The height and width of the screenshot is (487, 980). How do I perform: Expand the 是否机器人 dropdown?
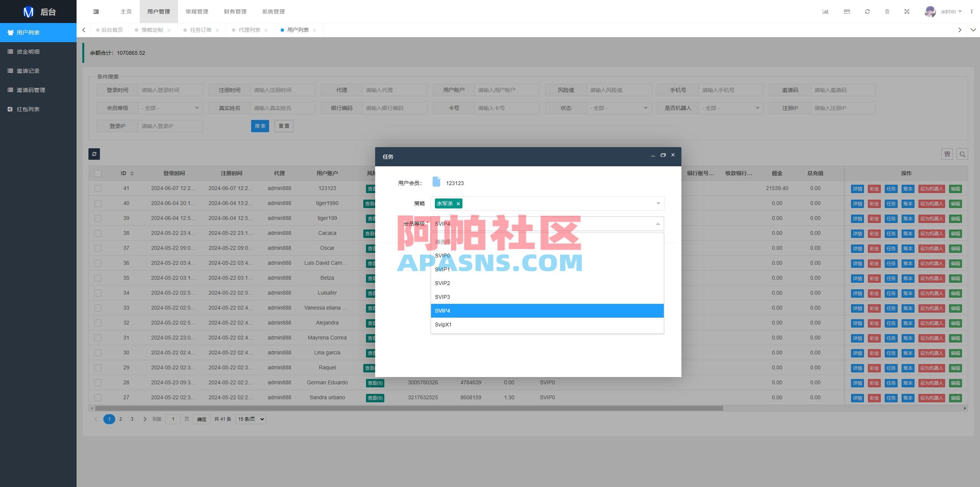730,108
